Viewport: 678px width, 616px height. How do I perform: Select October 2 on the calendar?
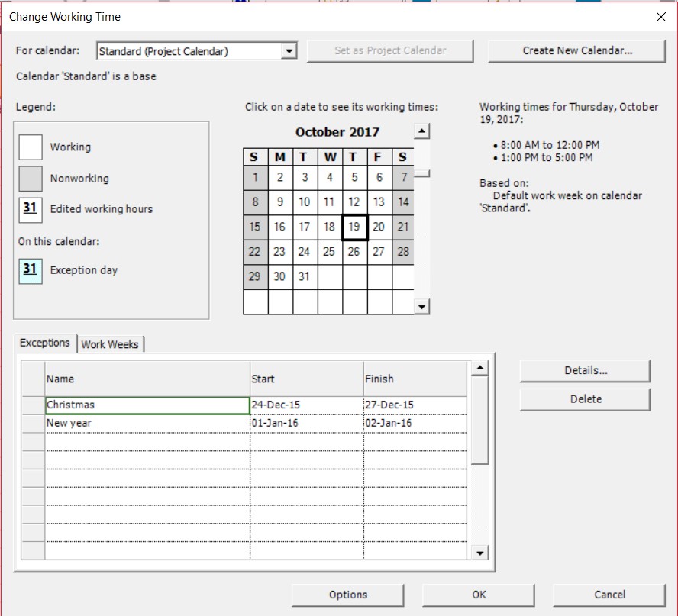(280, 177)
